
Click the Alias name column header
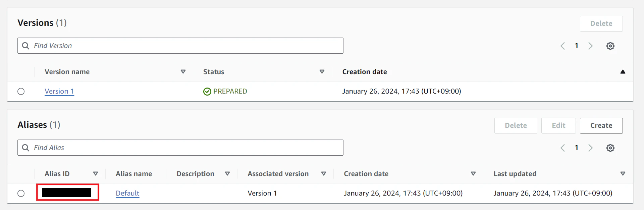pyautogui.click(x=134, y=174)
